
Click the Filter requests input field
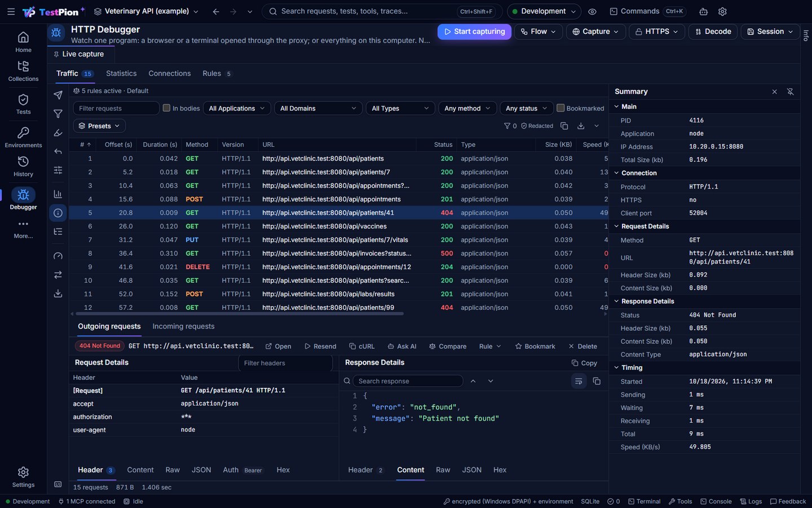[116, 108]
